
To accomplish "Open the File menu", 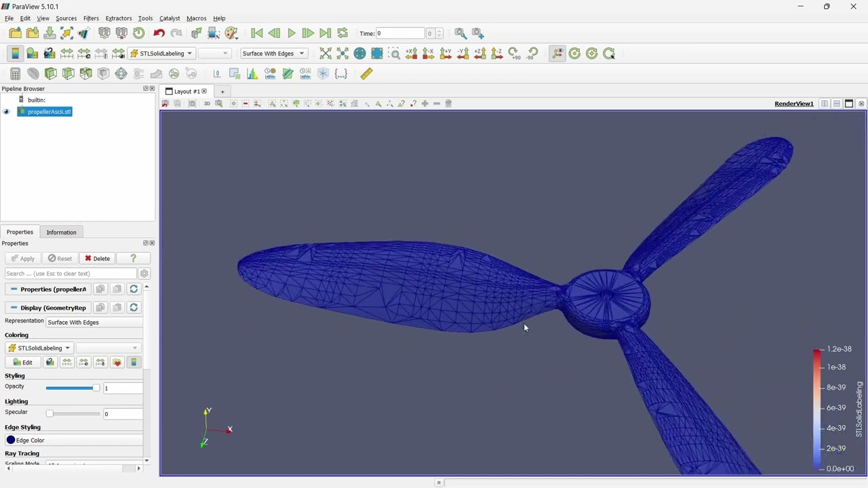I will [x=9, y=18].
